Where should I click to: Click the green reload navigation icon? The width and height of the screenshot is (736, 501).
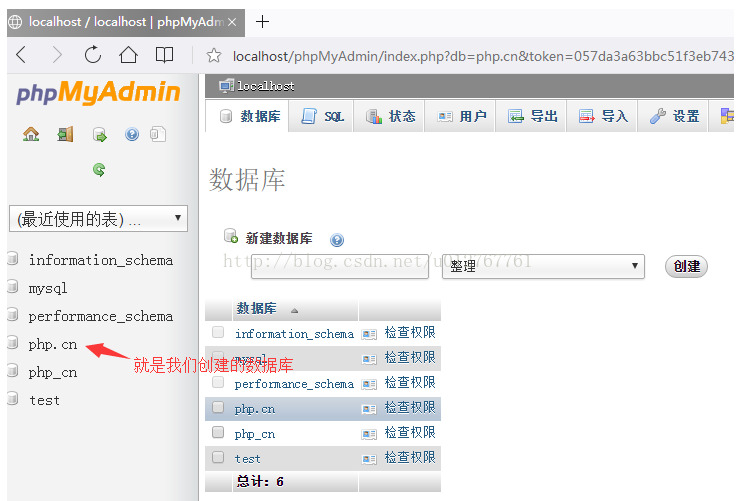click(x=99, y=170)
